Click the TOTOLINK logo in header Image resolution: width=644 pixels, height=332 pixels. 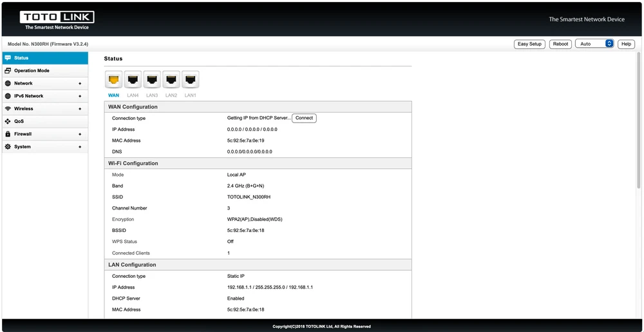click(x=57, y=20)
